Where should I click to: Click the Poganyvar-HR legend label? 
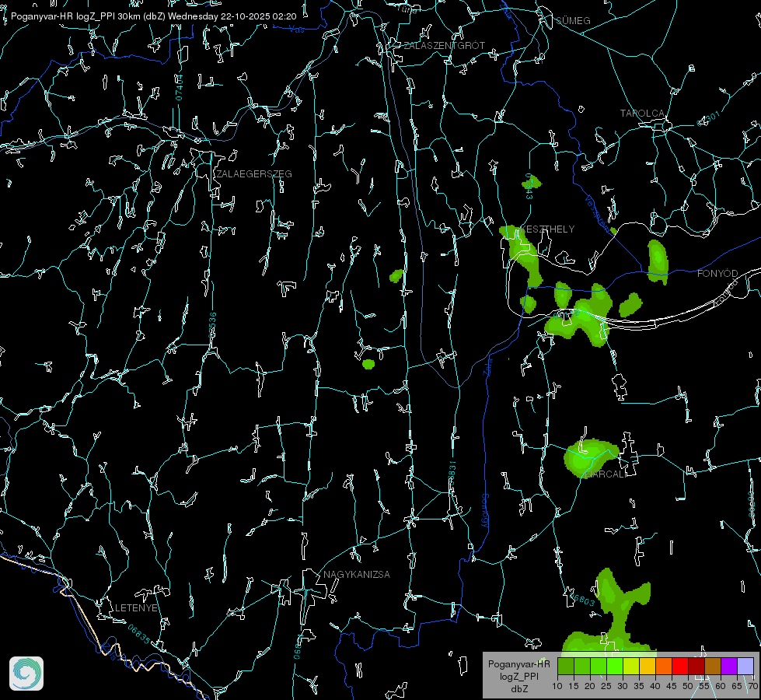click(518, 663)
